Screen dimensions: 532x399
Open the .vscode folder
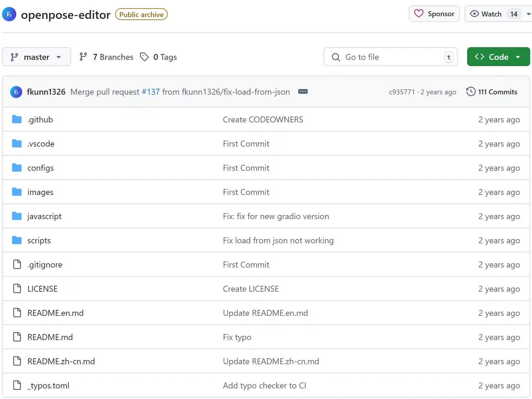click(x=41, y=144)
